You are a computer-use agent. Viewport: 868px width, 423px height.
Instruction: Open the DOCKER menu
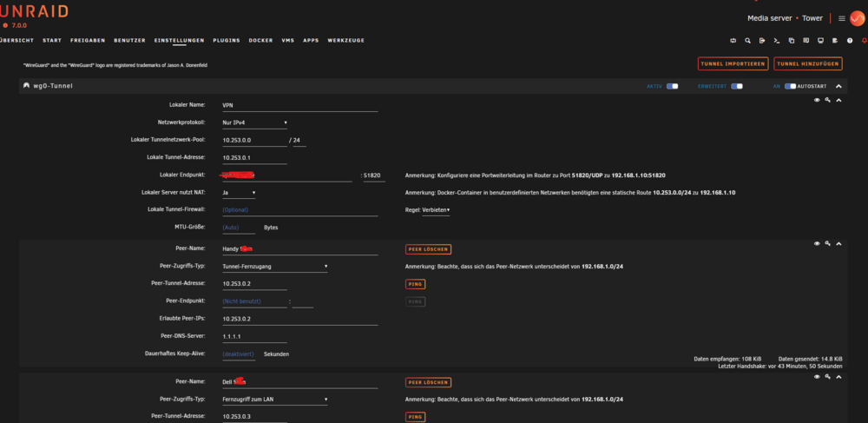260,41
